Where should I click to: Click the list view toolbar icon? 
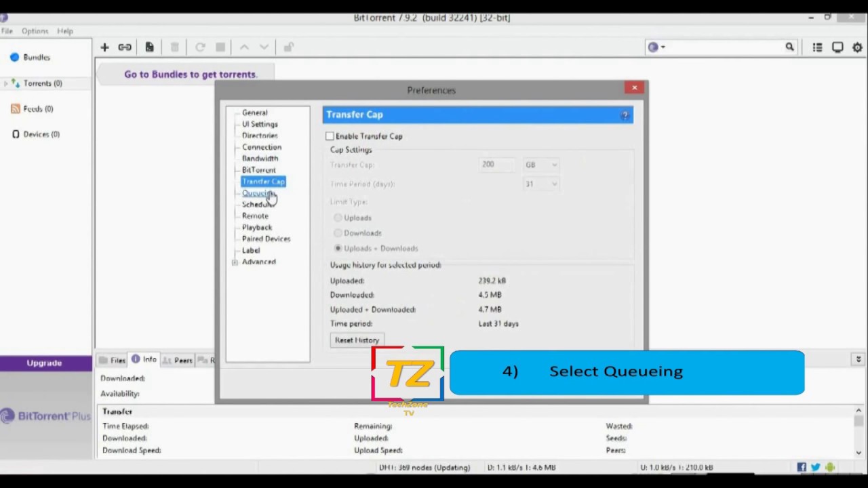[817, 47]
